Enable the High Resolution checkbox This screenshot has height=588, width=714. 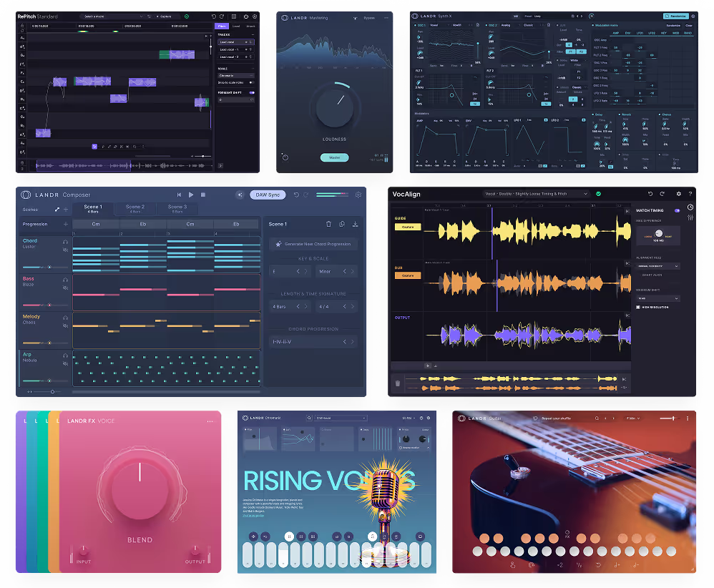[x=638, y=307]
